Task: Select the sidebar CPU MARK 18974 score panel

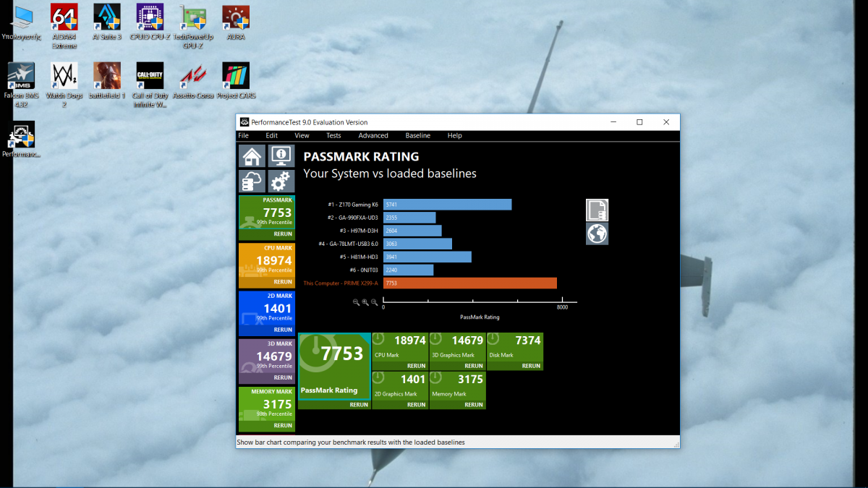Action: tap(266, 260)
